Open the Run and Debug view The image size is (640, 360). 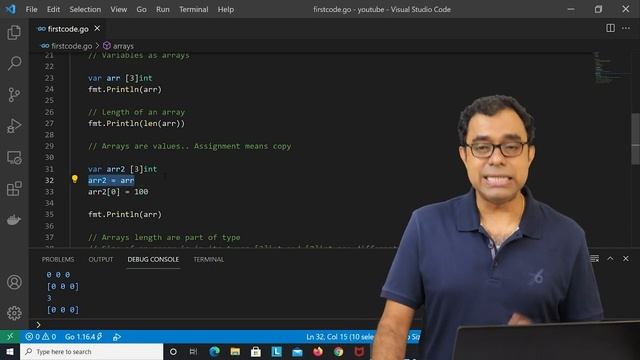[x=14, y=126]
